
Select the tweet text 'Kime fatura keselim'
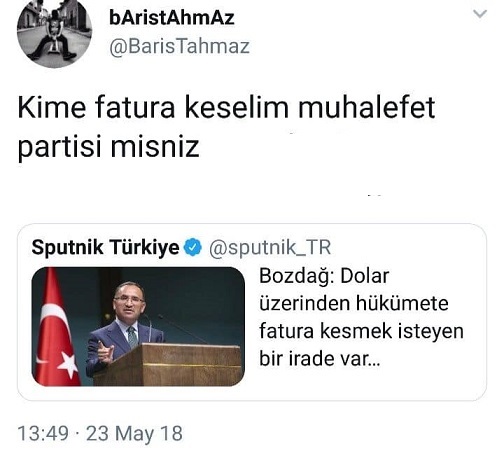pyautogui.click(x=153, y=107)
